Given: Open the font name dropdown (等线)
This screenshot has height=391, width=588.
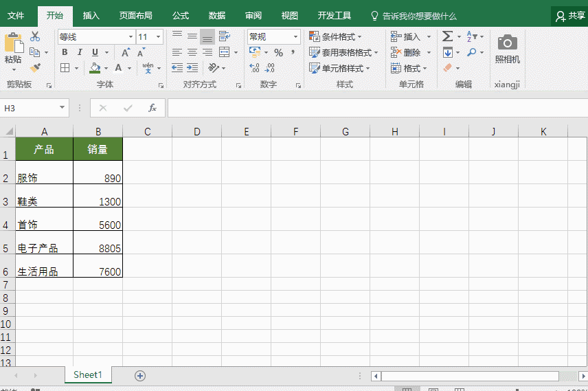Looking at the screenshot, I should pos(131,37).
